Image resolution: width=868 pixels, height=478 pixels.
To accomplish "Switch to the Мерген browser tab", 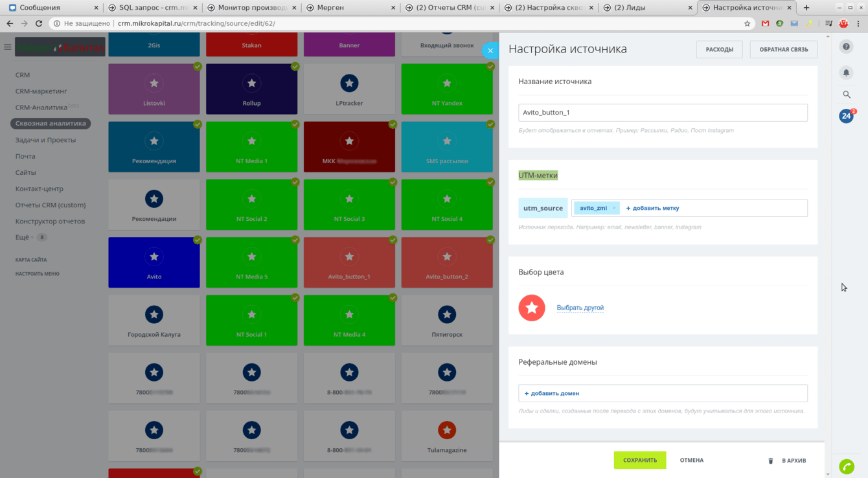I will click(x=350, y=8).
